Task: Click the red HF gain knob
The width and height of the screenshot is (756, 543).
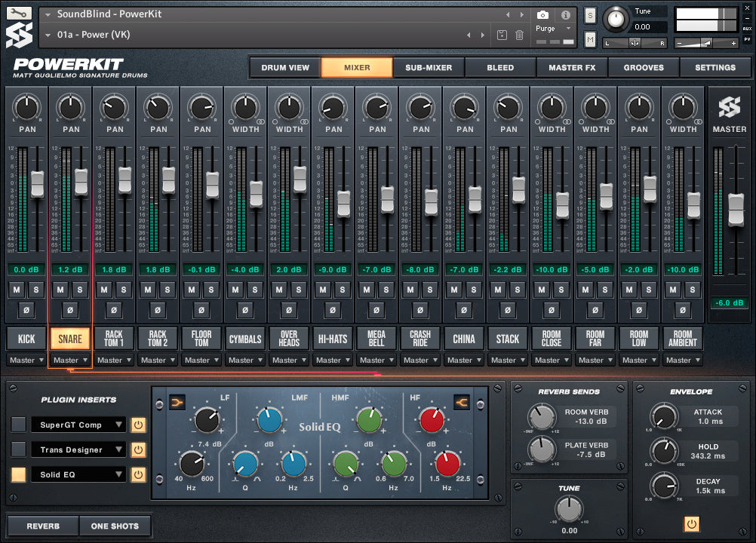Action: tap(432, 419)
